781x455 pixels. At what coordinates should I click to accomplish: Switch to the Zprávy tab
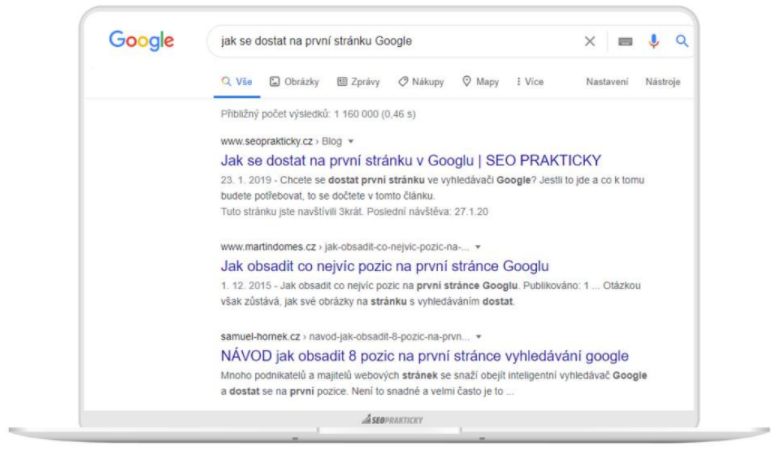359,82
